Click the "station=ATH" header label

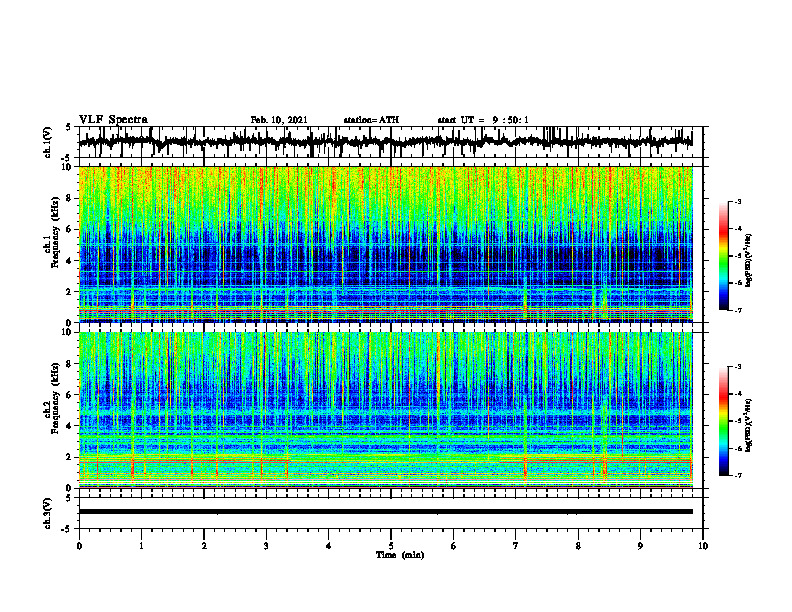371,120
